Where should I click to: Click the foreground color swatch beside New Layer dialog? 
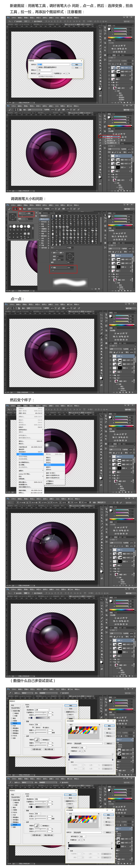(x=100, y=89)
